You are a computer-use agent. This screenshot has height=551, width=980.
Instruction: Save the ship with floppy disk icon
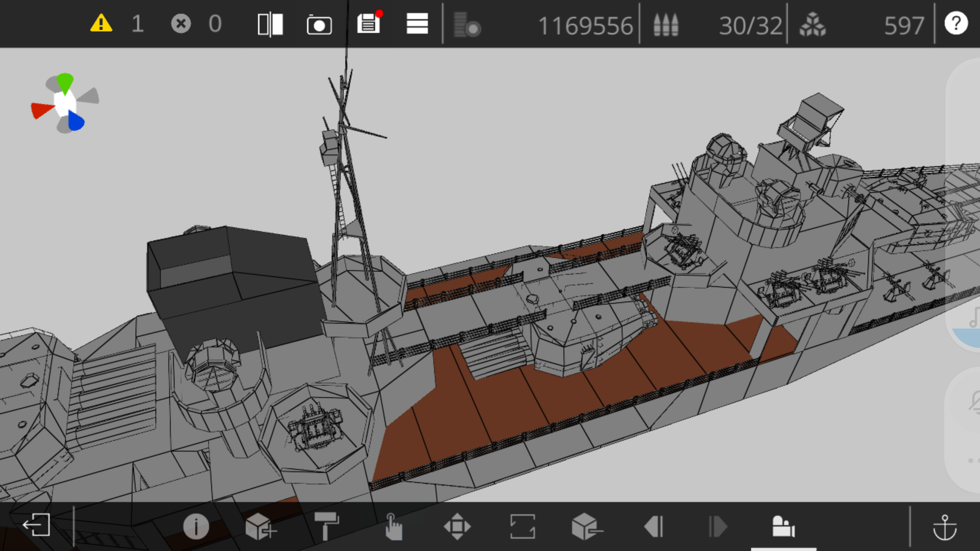point(369,23)
